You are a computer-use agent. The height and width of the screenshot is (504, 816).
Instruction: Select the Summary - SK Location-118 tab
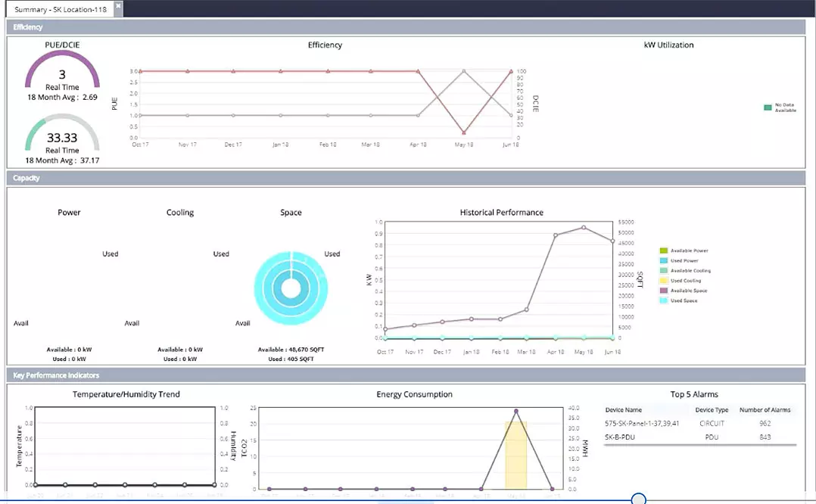click(x=61, y=9)
